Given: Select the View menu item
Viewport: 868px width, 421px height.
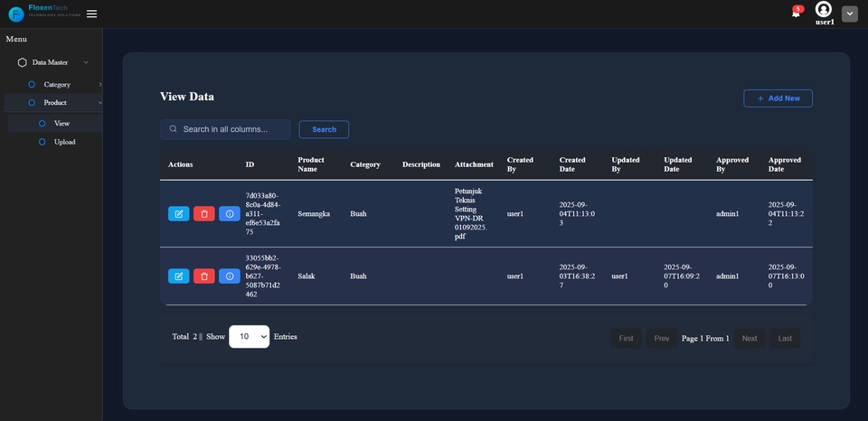Looking at the screenshot, I should (61, 123).
